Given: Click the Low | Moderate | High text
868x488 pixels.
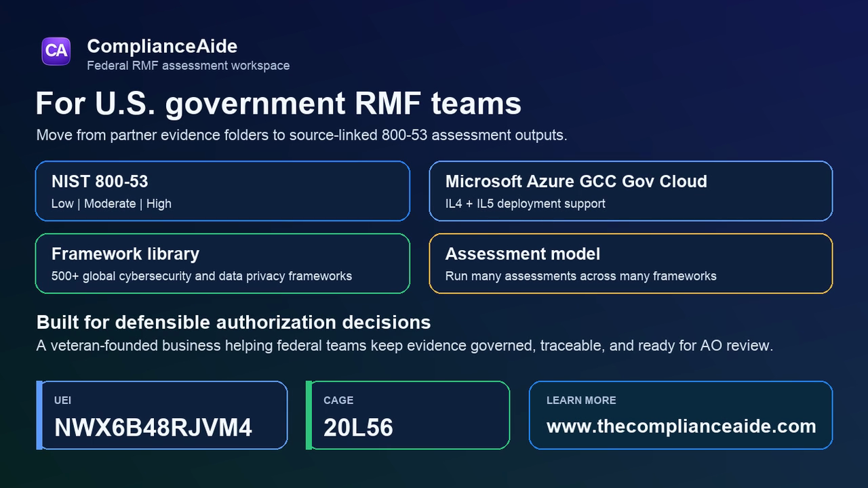Looking at the screenshot, I should [111, 203].
